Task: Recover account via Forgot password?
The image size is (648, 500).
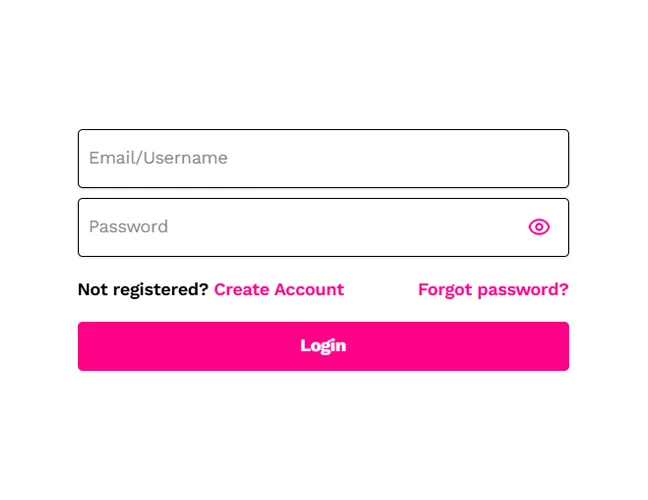Action: (x=493, y=290)
